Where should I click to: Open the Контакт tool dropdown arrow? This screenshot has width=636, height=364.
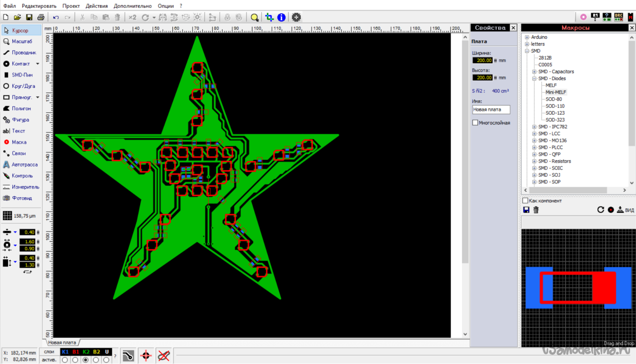[x=38, y=64]
